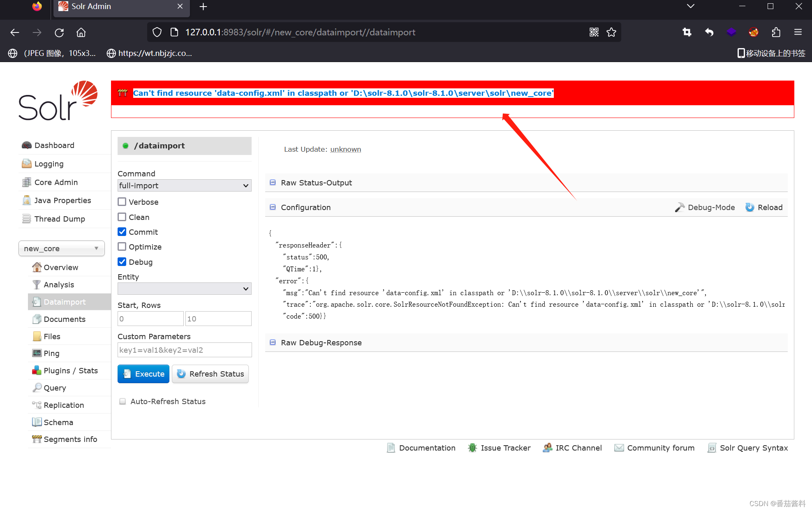The width and height of the screenshot is (812, 511).
Task: Open the Command full-import dropdown
Action: (x=184, y=185)
